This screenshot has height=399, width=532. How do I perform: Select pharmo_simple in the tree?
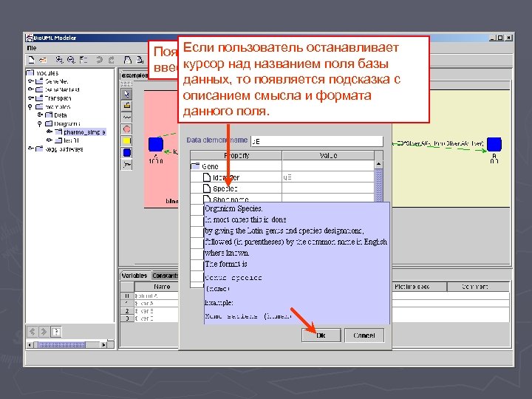85,132
